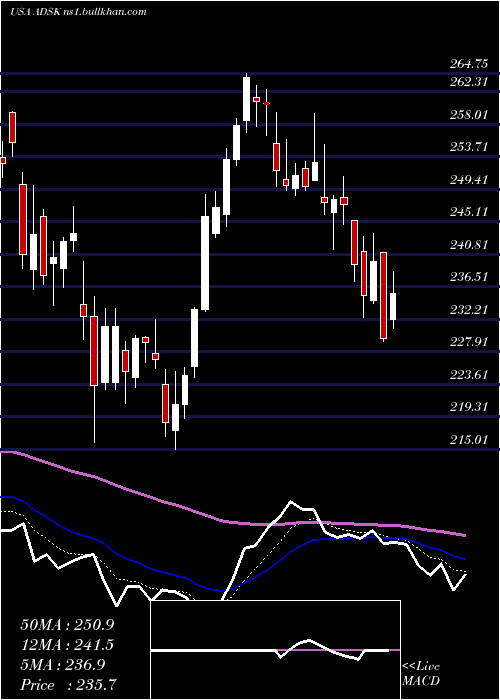Click the 245.11 price level label
500x700 pixels.
pos(468,212)
